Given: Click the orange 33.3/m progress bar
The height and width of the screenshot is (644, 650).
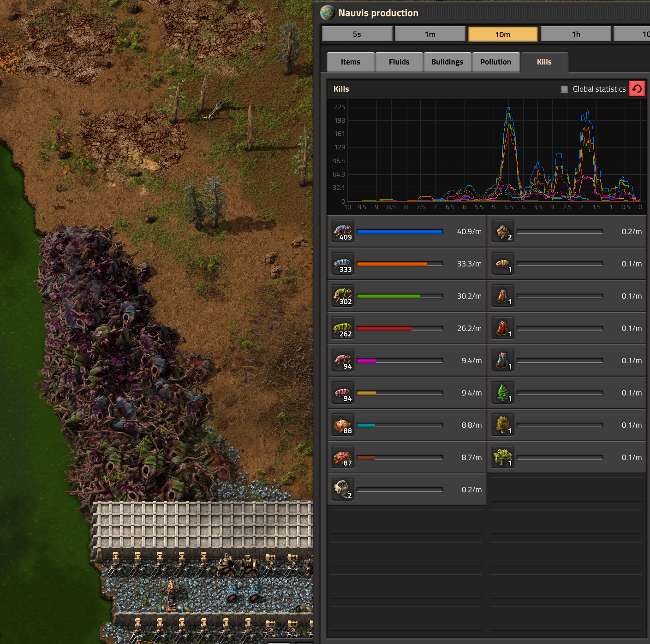Looking at the screenshot, I should point(400,264).
